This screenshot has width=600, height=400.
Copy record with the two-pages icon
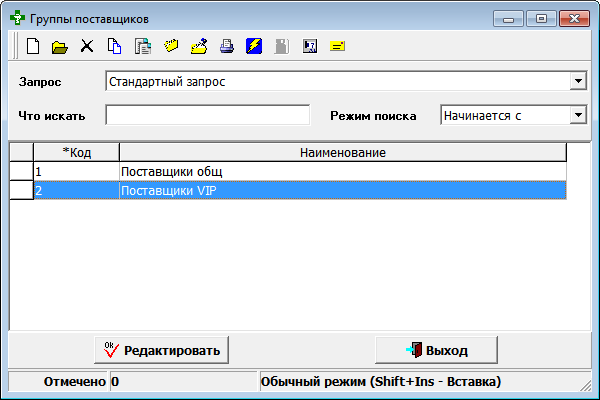114,46
